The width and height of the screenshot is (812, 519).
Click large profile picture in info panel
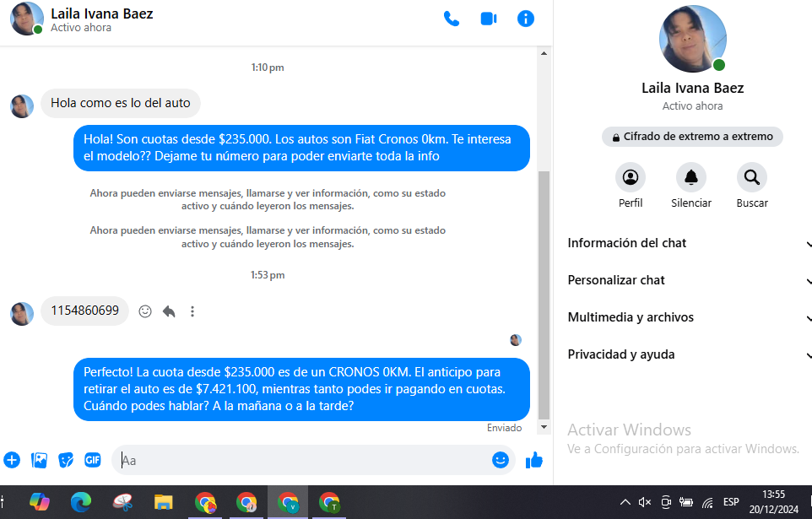[692, 39]
